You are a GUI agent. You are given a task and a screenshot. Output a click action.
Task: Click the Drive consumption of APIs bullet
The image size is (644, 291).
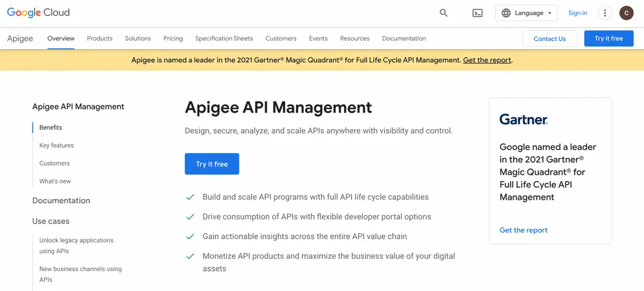pos(317,216)
